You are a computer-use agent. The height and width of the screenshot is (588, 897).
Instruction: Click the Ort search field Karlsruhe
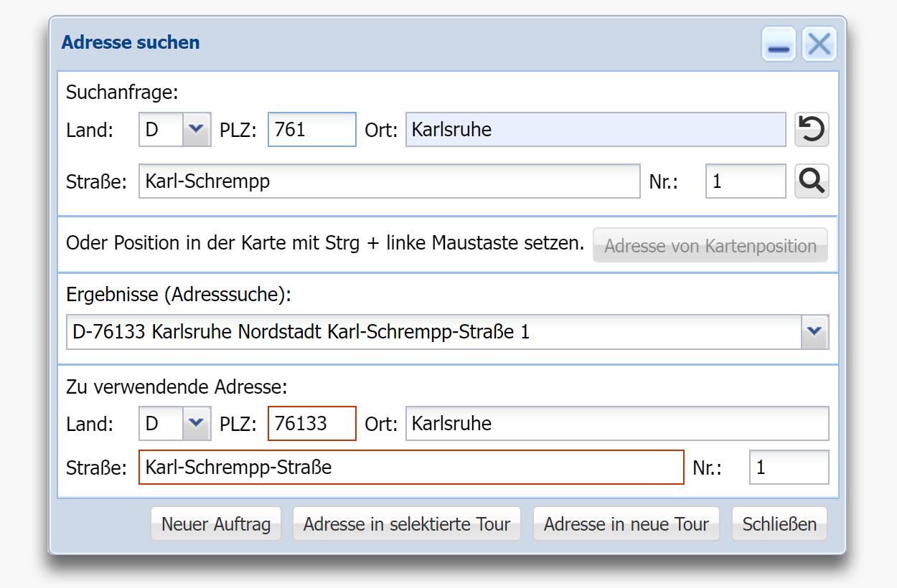point(596,130)
